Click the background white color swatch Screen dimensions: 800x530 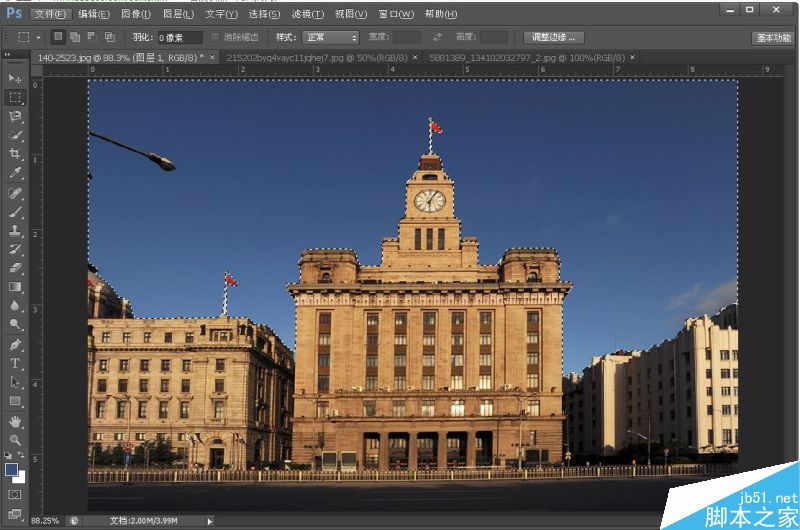click(21, 478)
